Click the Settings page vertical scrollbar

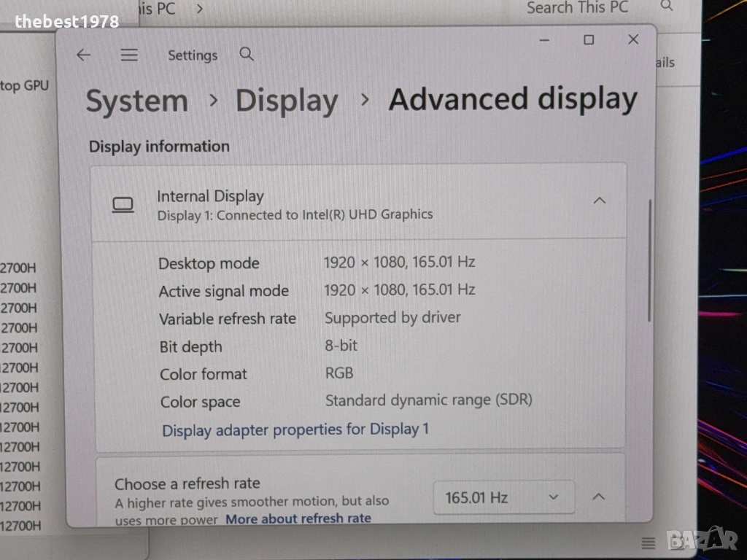(649, 262)
